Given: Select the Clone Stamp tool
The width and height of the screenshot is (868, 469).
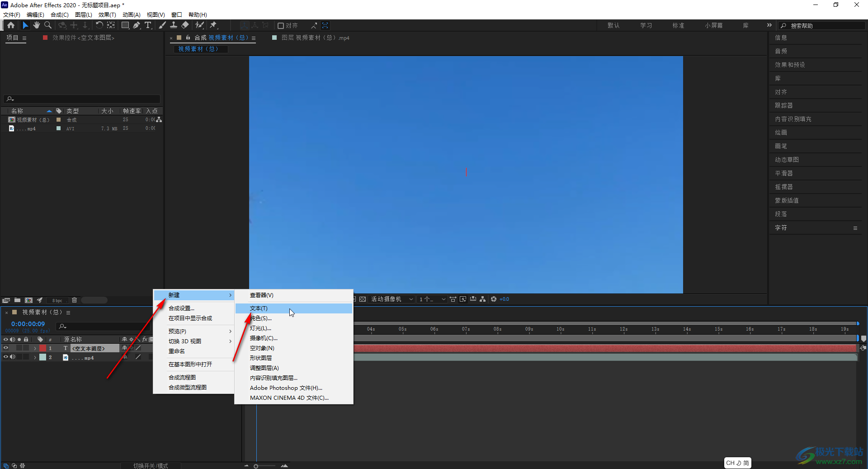Looking at the screenshot, I should pos(174,25).
